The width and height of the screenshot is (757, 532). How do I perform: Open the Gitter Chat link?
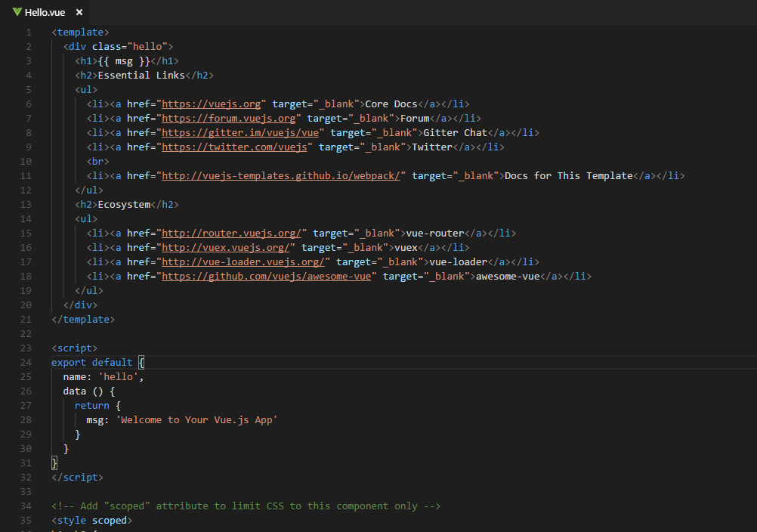tap(240, 132)
